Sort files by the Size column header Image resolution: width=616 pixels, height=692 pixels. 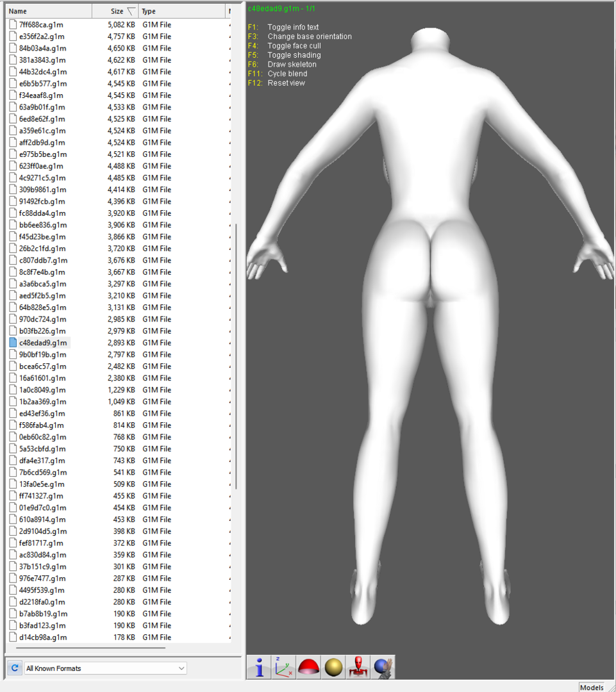(x=115, y=11)
